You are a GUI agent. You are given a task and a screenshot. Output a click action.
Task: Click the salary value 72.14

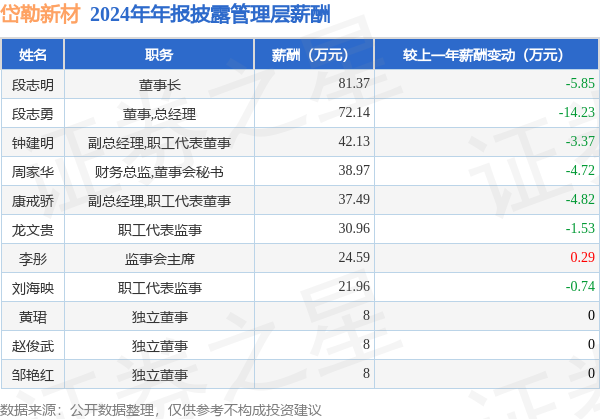(354, 112)
